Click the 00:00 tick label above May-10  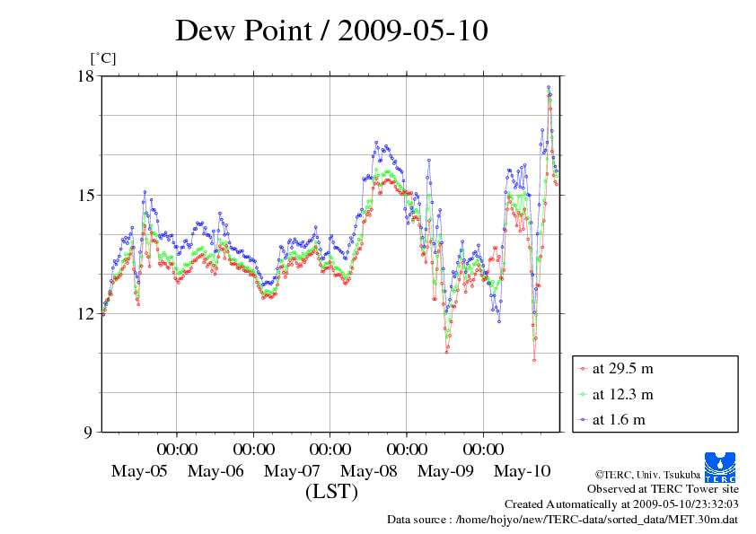pos(484,450)
